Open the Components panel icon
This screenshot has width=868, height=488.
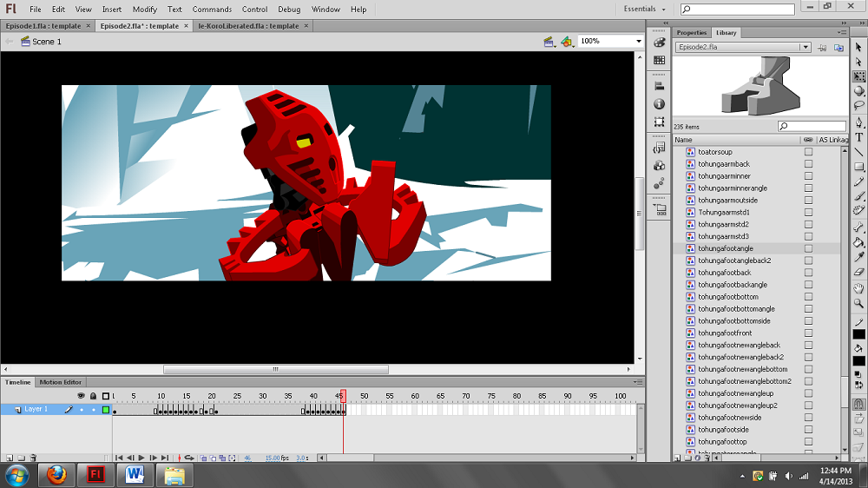659,166
